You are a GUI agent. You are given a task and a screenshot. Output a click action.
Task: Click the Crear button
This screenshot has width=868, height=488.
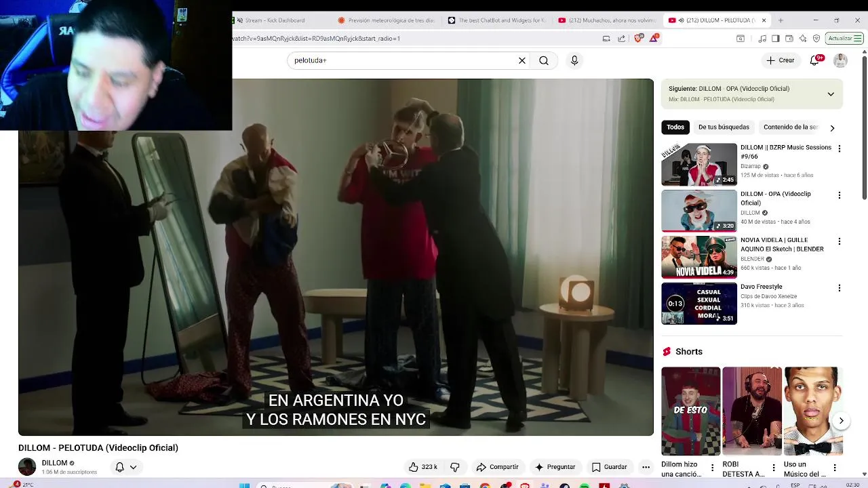point(781,60)
